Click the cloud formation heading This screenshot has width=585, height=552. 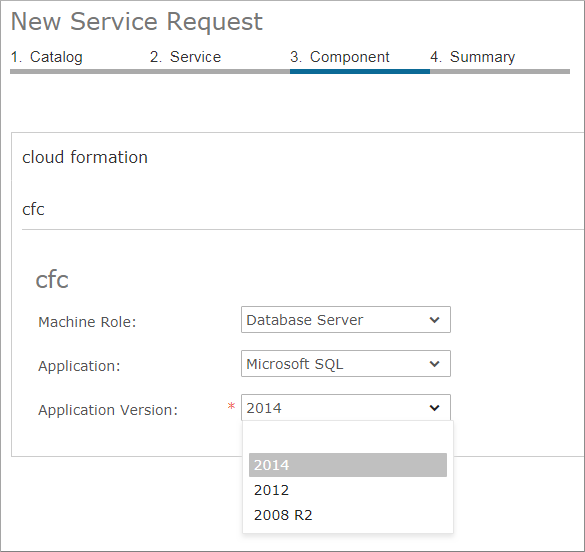85,157
